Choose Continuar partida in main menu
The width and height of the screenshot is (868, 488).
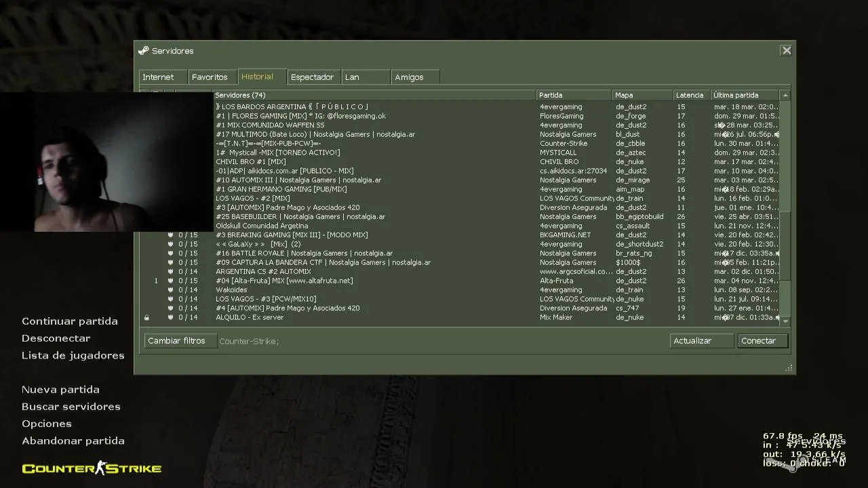click(70, 321)
